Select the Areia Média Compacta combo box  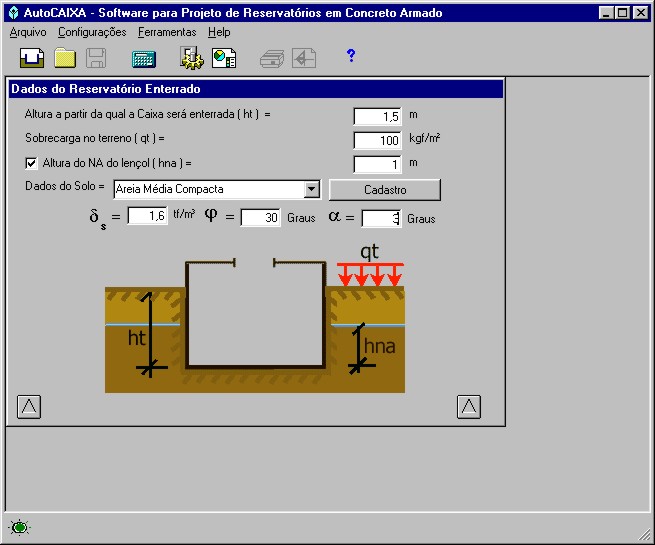click(x=217, y=189)
